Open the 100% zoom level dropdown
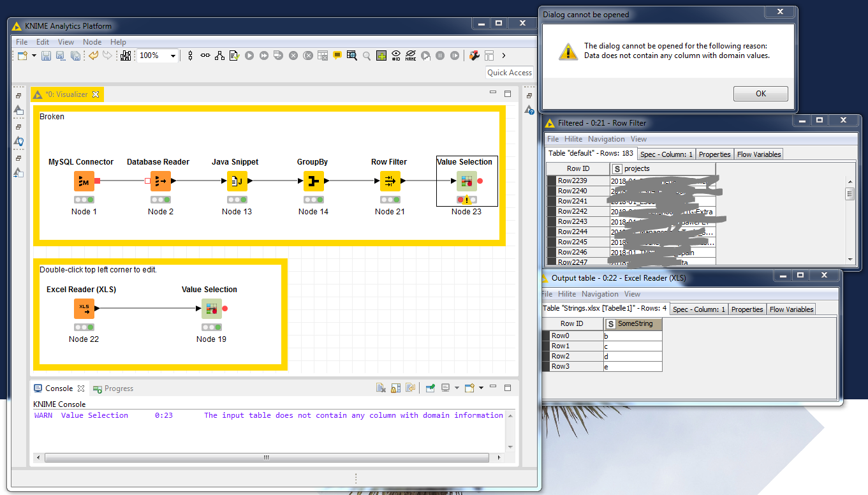 pyautogui.click(x=173, y=56)
